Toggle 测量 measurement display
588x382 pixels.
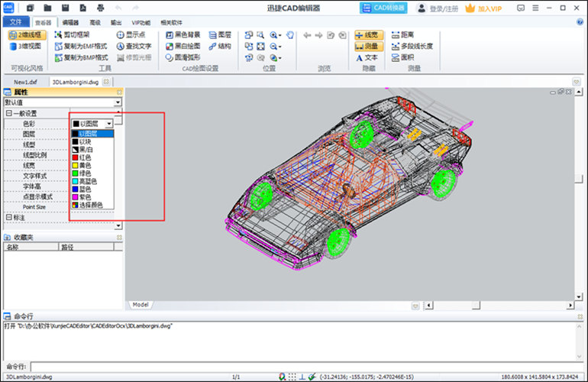click(369, 47)
